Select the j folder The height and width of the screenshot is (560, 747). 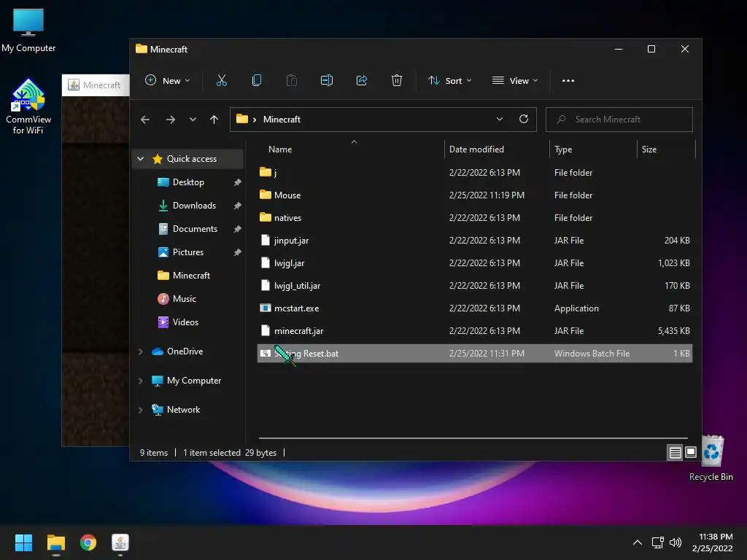coord(474,172)
